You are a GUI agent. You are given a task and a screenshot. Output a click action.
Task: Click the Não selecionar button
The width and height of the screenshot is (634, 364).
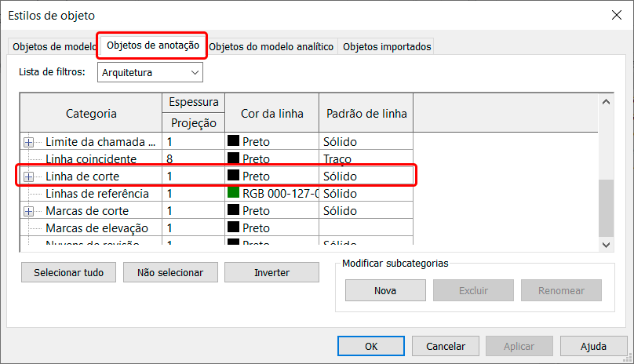point(170,272)
